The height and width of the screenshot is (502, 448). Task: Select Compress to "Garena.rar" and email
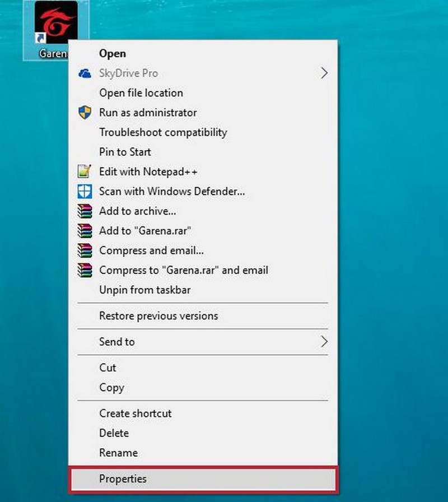203,270
